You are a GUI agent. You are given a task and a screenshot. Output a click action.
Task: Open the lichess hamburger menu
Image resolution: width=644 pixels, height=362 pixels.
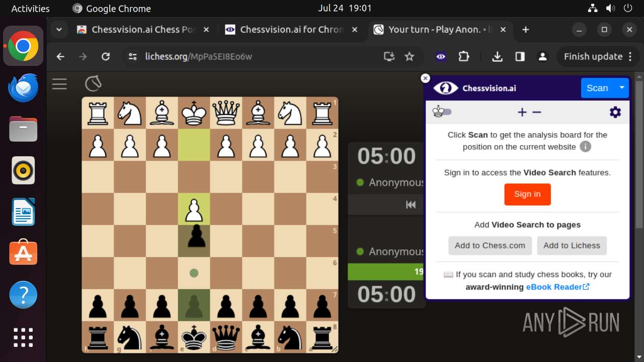(59, 84)
